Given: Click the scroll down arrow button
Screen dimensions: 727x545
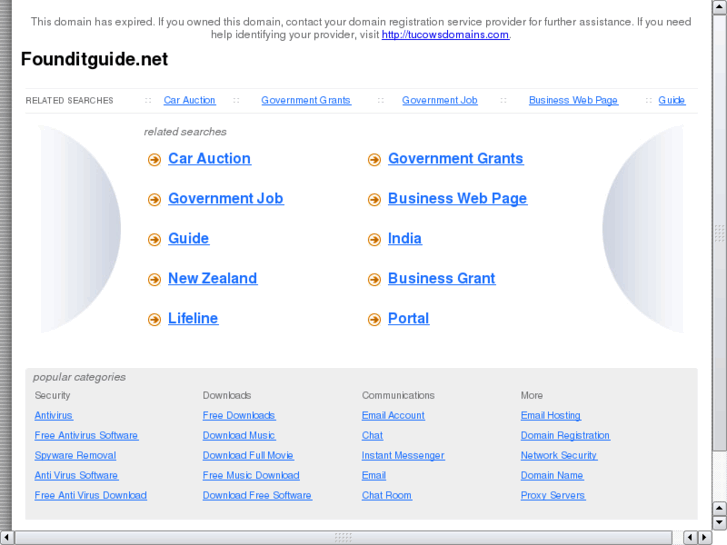Looking at the screenshot, I should 719,522.
